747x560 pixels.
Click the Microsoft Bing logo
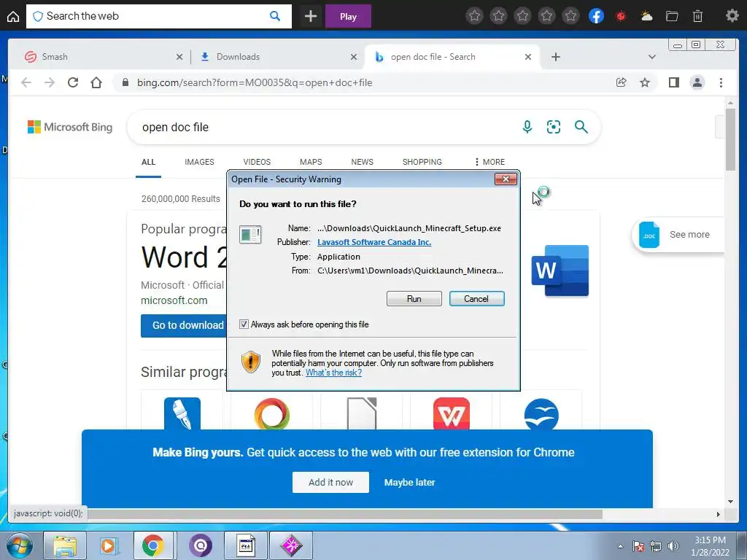(x=70, y=127)
